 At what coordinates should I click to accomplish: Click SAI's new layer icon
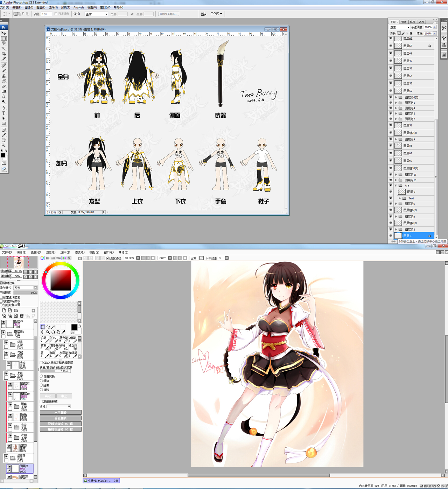click(x=4, y=310)
